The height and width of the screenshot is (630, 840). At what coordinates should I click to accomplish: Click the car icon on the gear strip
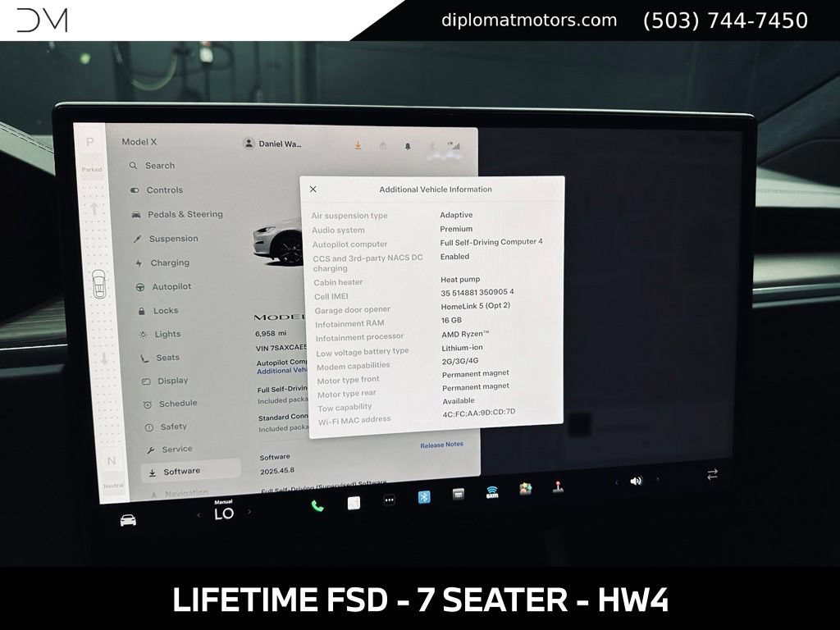click(99, 285)
